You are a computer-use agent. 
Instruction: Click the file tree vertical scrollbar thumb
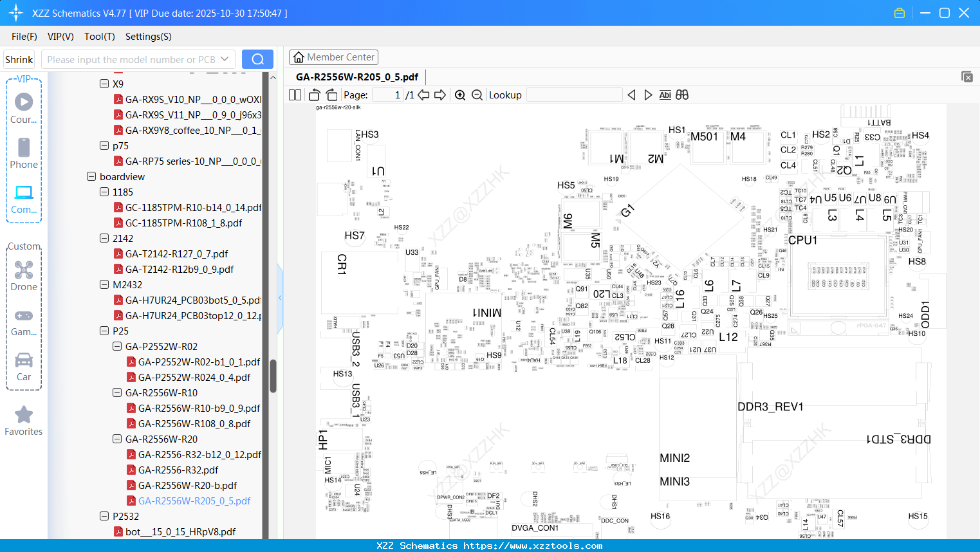(273, 376)
